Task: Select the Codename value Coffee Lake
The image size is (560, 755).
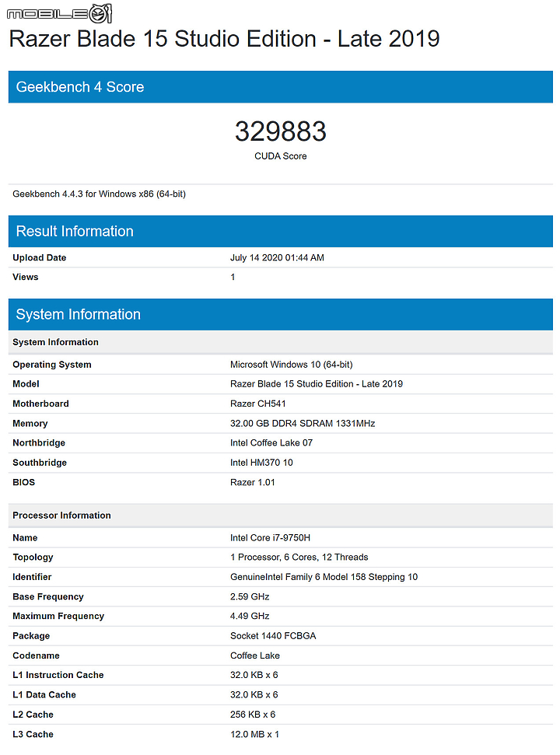Action: 254,655
